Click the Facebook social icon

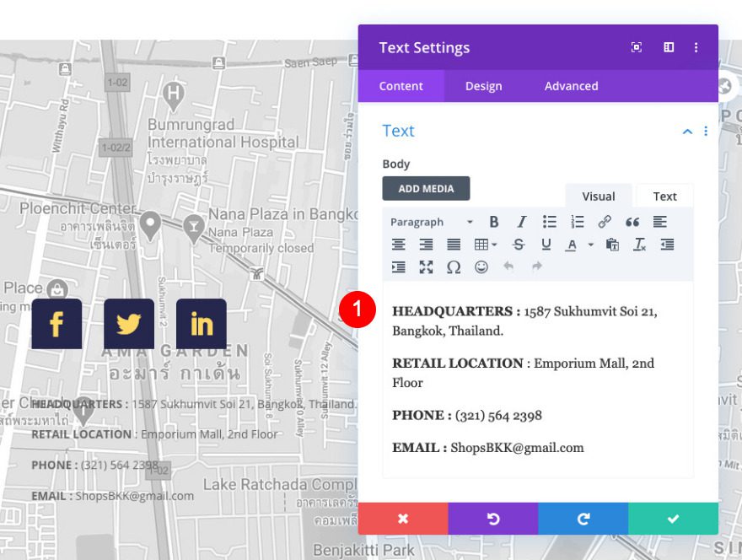pyautogui.click(x=56, y=324)
